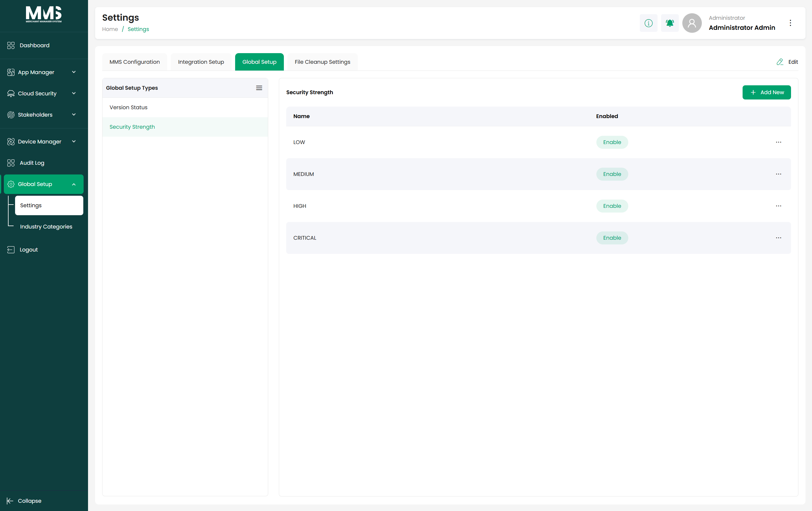The width and height of the screenshot is (812, 511).
Task: Open row actions for MEDIUM
Action: point(778,174)
